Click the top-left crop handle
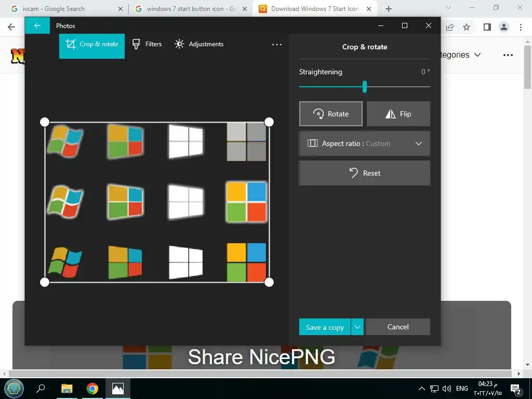 45,122
